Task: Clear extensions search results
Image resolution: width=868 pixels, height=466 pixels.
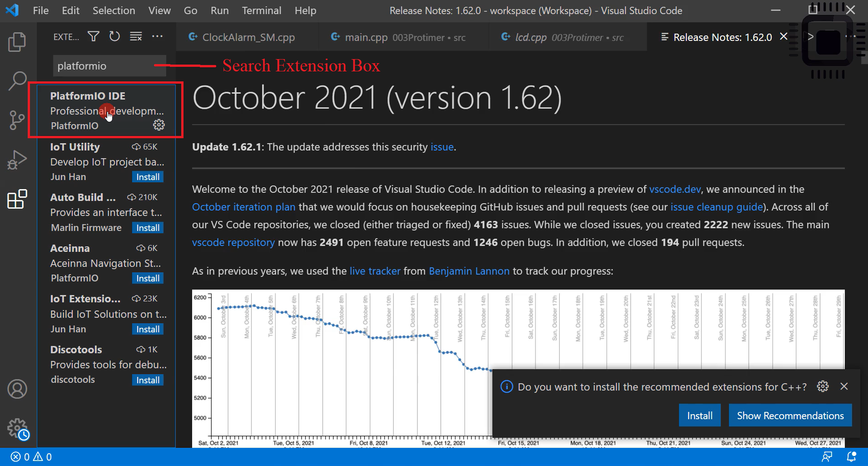Action: (x=136, y=36)
